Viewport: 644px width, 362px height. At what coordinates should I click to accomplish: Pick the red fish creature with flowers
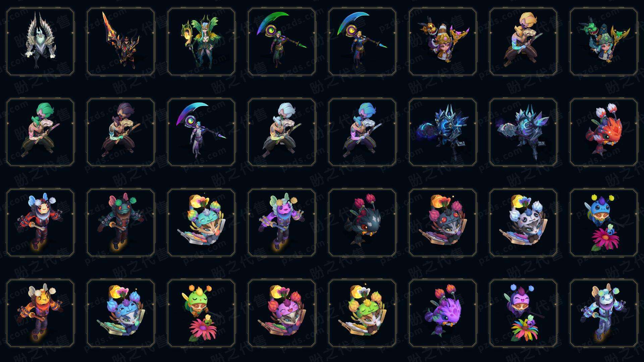click(x=604, y=132)
